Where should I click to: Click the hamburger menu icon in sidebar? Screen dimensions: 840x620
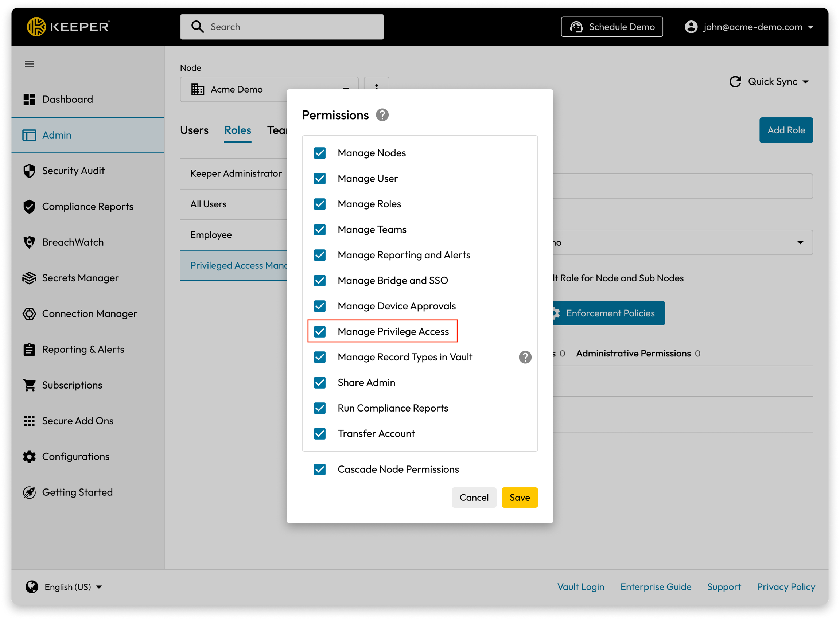(x=29, y=64)
